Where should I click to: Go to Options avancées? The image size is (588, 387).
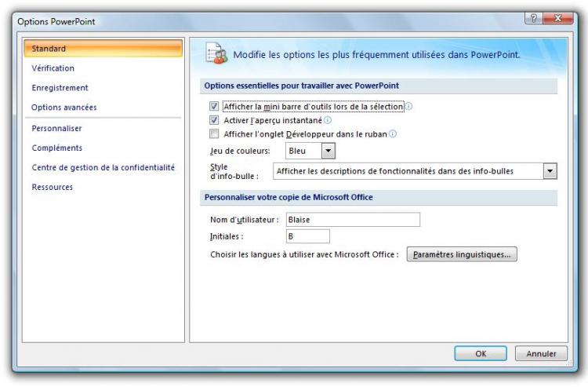point(64,108)
